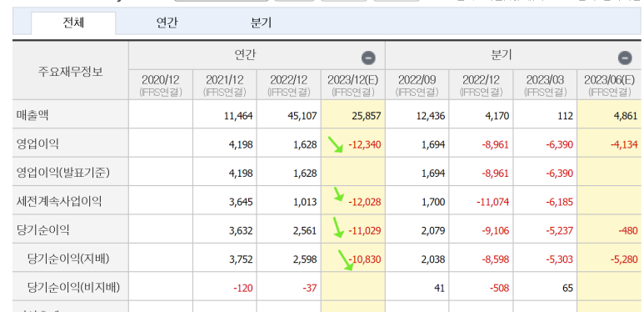Switch to the 전체 tab

coord(73,23)
